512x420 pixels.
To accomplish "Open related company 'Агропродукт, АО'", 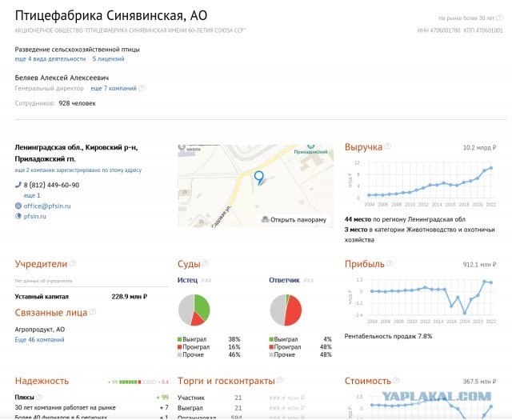I will click(x=40, y=330).
